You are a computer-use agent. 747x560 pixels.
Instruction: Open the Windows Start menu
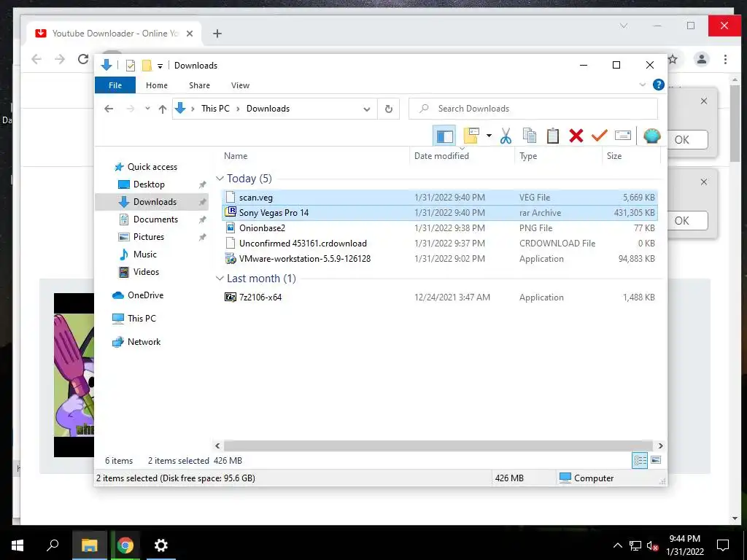coord(18,545)
